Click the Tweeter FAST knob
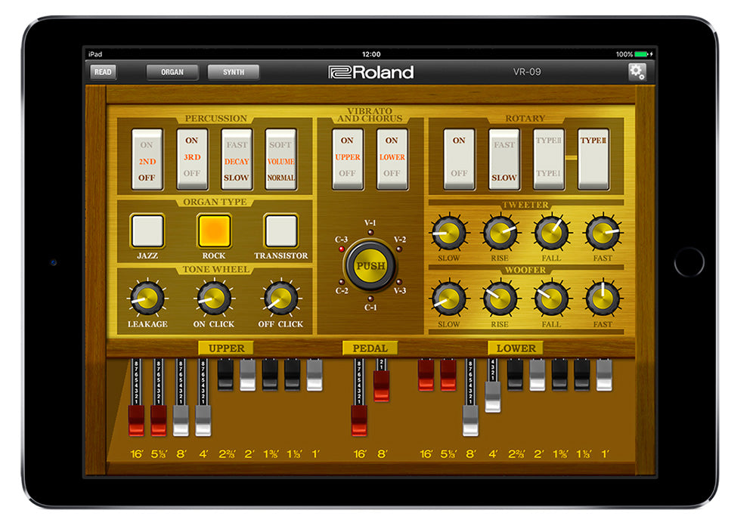756x532 pixels. click(603, 233)
